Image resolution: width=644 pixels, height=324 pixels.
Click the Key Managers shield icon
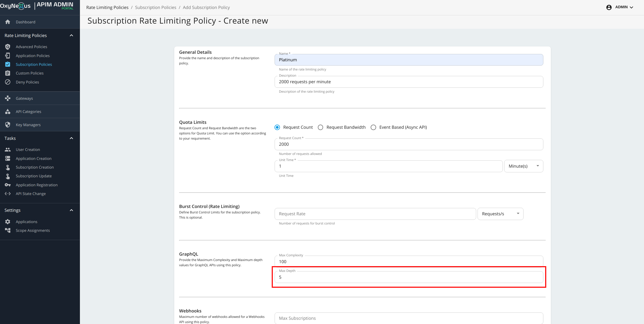click(8, 125)
